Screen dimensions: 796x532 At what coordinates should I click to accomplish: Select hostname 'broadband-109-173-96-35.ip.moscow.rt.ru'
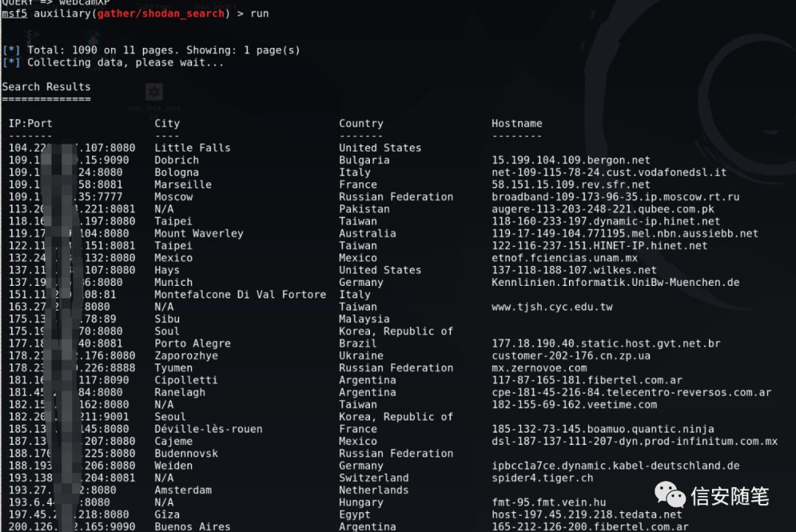[x=615, y=197]
